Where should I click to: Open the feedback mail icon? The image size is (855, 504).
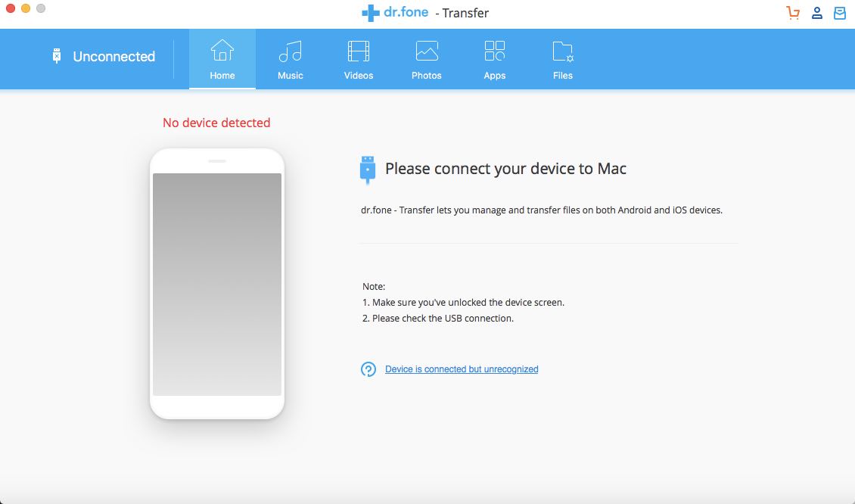tap(840, 13)
